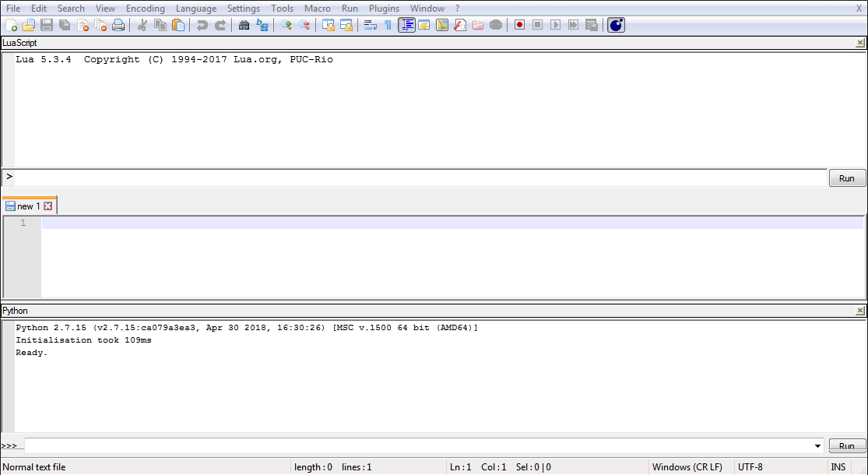Image resolution: width=868 pixels, height=475 pixels.
Task: Start recording a macro
Action: [518, 25]
